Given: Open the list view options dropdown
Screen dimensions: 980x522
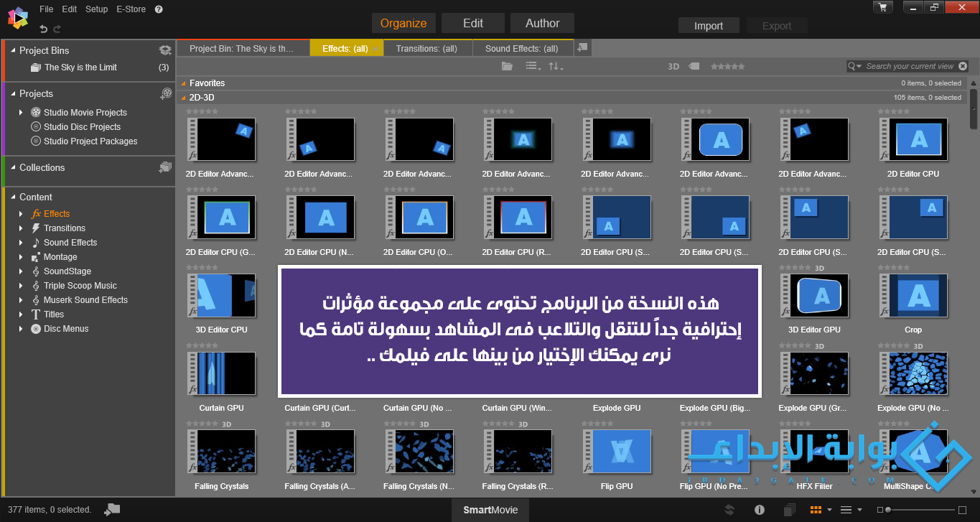Looking at the screenshot, I should click(x=533, y=66).
